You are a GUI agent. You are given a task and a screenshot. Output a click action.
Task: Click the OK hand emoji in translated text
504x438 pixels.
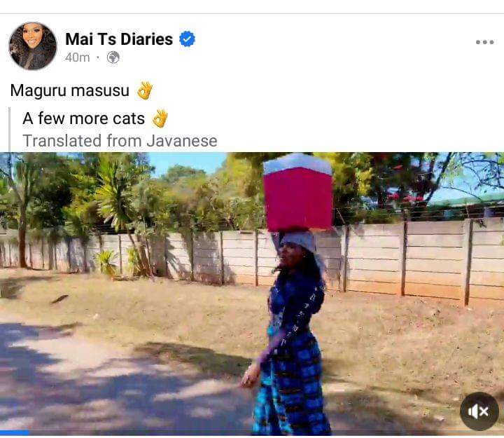click(x=160, y=118)
